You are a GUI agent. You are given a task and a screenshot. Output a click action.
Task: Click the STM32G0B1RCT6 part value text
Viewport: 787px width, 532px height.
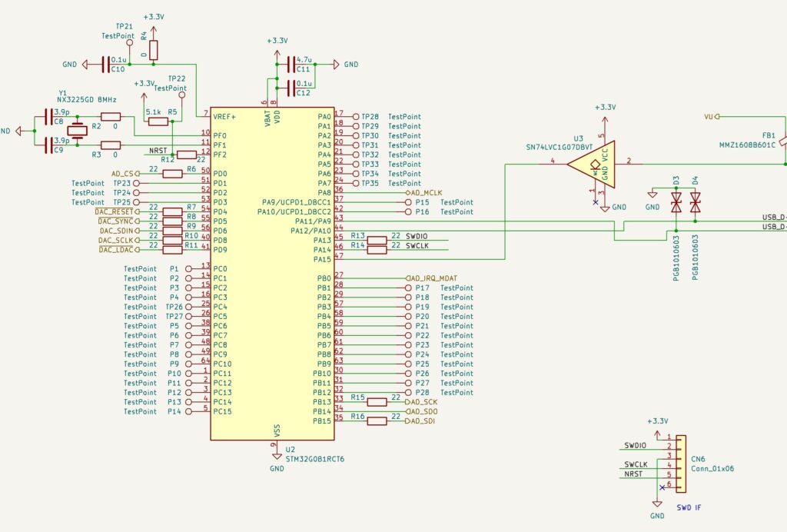(x=315, y=459)
